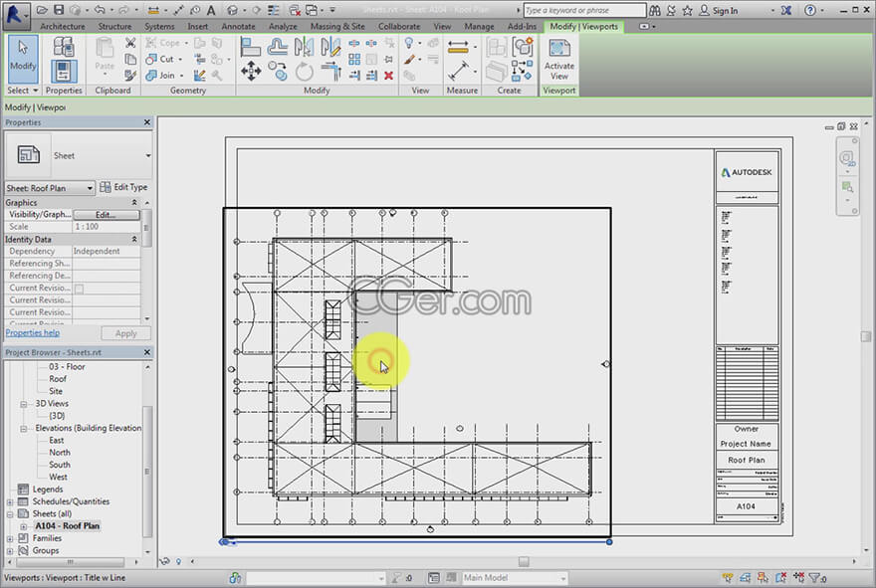
Task: Click the Apply button
Action: coord(125,333)
